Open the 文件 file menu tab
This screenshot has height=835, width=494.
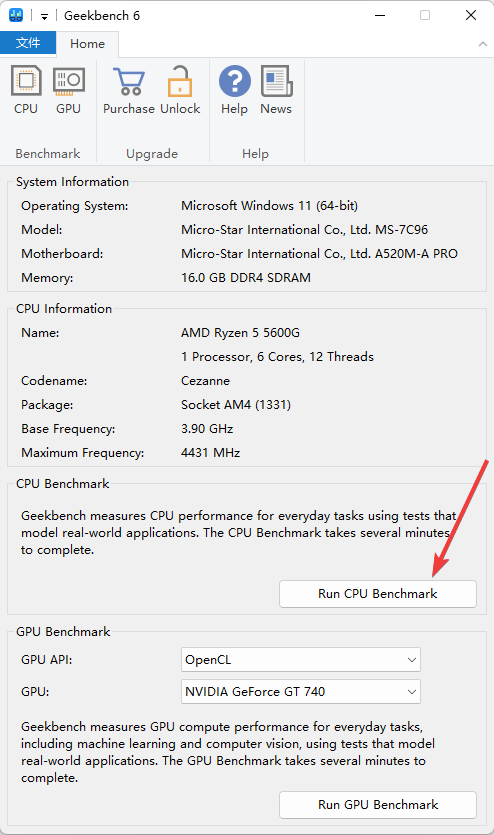click(x=28, y=43)
